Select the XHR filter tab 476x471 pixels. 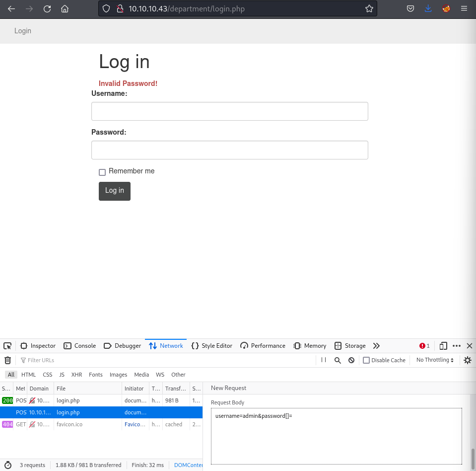tap(76, 375)
